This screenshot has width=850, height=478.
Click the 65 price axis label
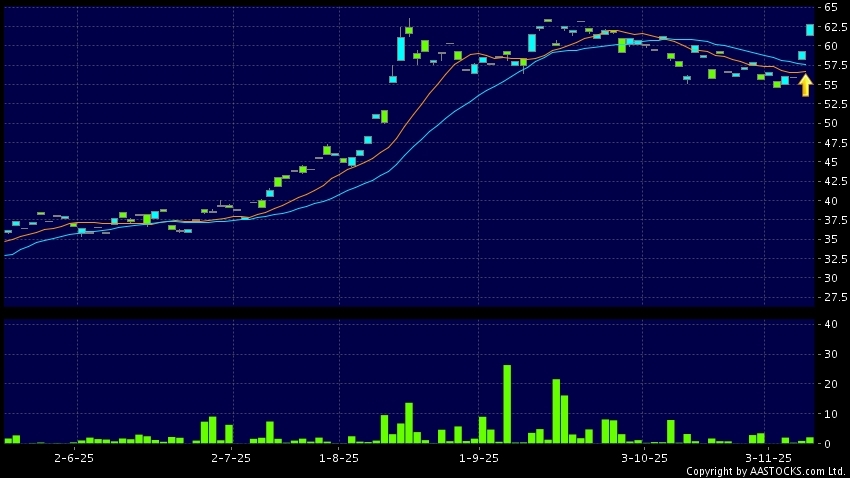(x=831, y=7)
